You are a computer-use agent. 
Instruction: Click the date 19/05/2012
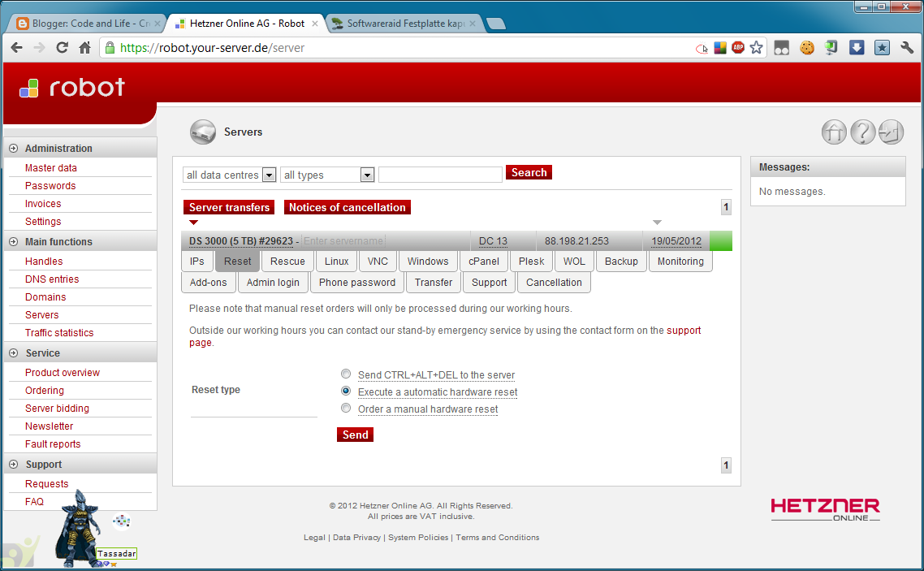tap(676, 241)
